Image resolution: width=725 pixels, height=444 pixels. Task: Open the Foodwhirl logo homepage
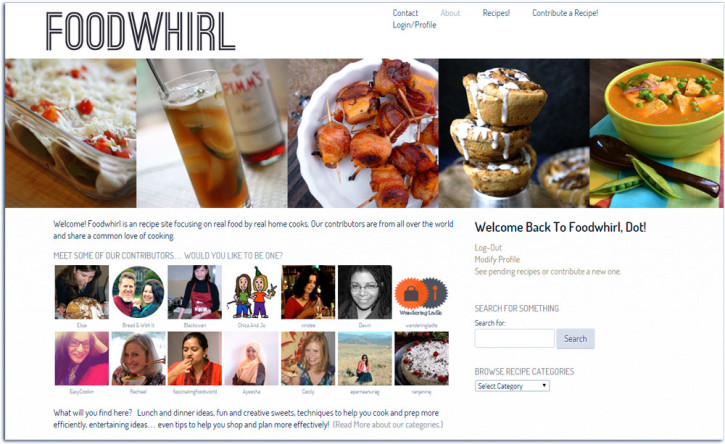click(x=140, y=31)
